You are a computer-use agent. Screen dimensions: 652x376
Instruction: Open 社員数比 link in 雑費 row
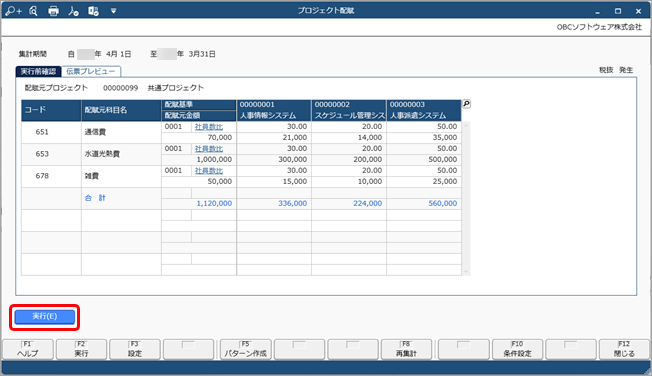tap(209, 171)
